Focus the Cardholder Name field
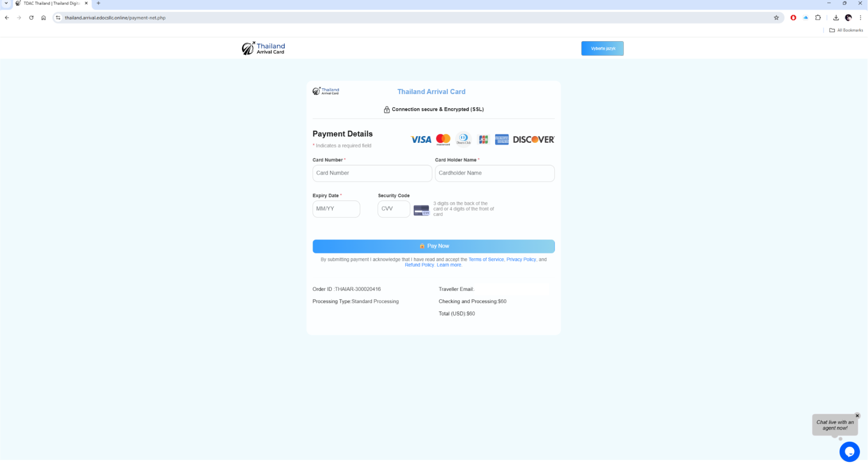This screenshot has height=468, width=868. (494, 173)
